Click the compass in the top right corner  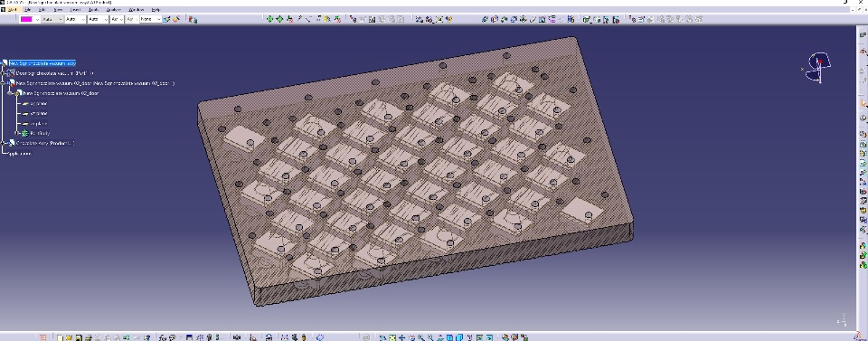click(818, 67)
